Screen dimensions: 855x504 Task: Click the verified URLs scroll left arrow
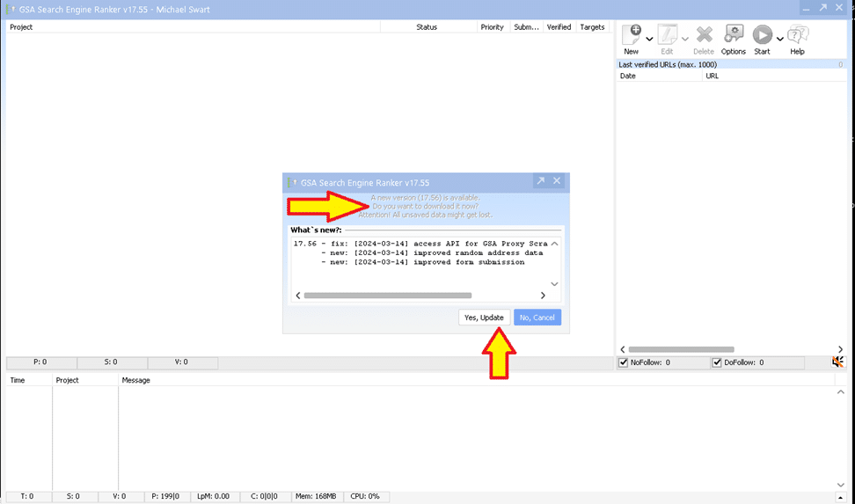(623, 349)
